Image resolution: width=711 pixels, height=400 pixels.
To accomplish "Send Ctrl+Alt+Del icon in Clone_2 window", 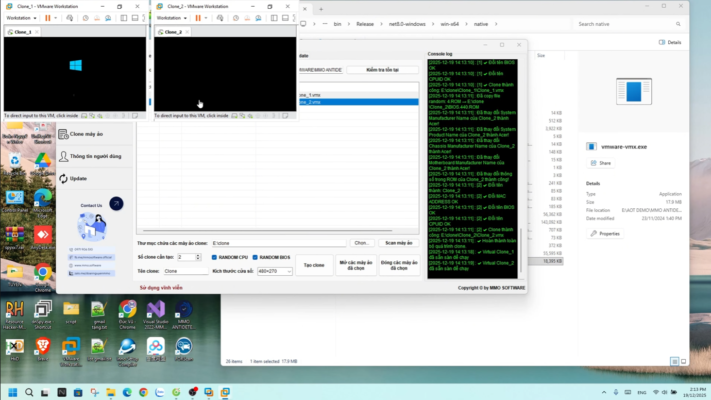I will 220,18.
